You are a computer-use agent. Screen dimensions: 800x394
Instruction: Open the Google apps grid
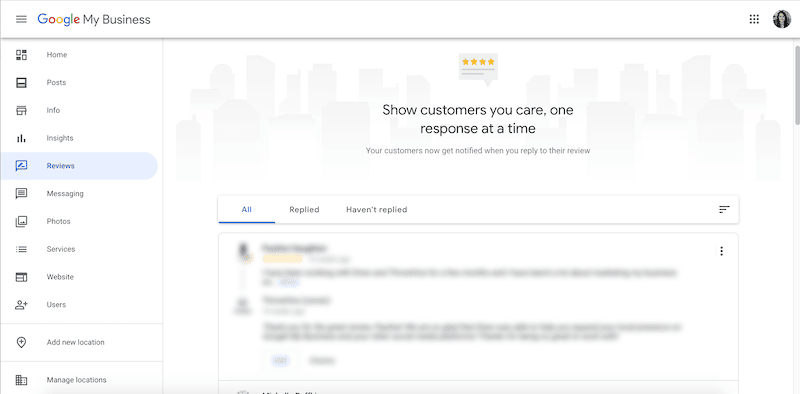[754, 19]
